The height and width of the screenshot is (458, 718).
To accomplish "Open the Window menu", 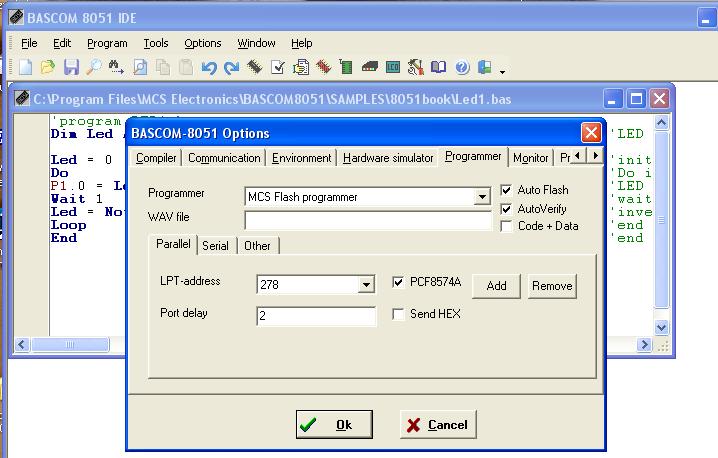I will 256,43.
